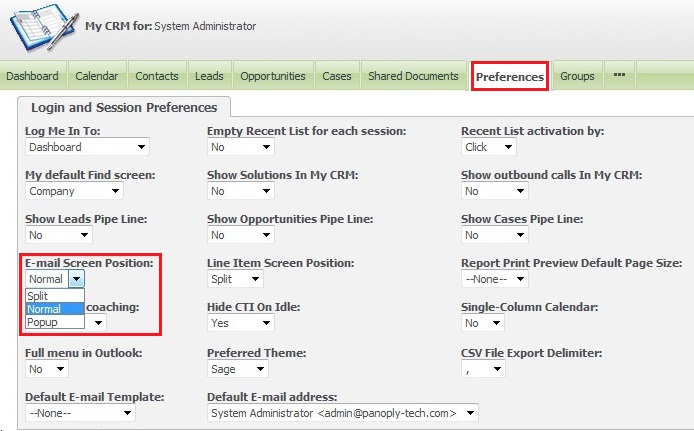Expand the Log Me In To dropdown
Viewport: 694px width, 431px height.
[x=87, y=147]
